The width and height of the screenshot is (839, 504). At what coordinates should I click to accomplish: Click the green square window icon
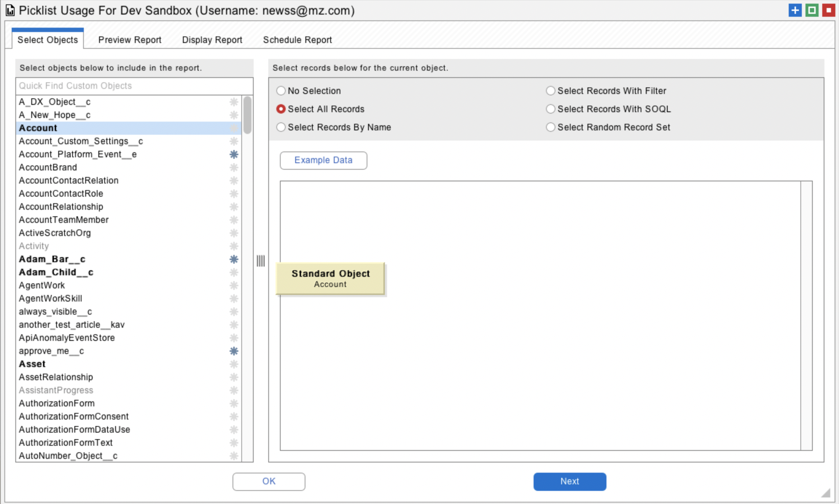812,10
